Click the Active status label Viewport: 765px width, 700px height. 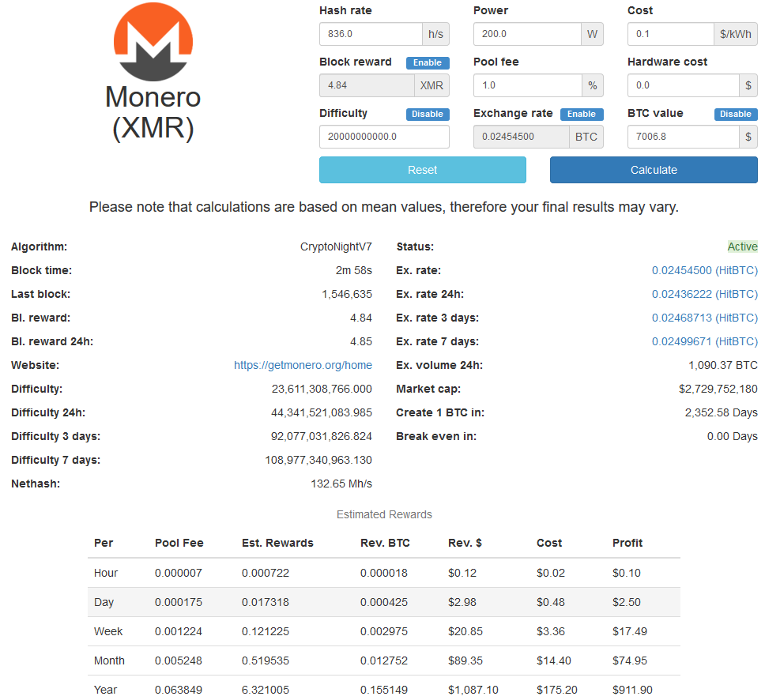[x=743, y=247]
